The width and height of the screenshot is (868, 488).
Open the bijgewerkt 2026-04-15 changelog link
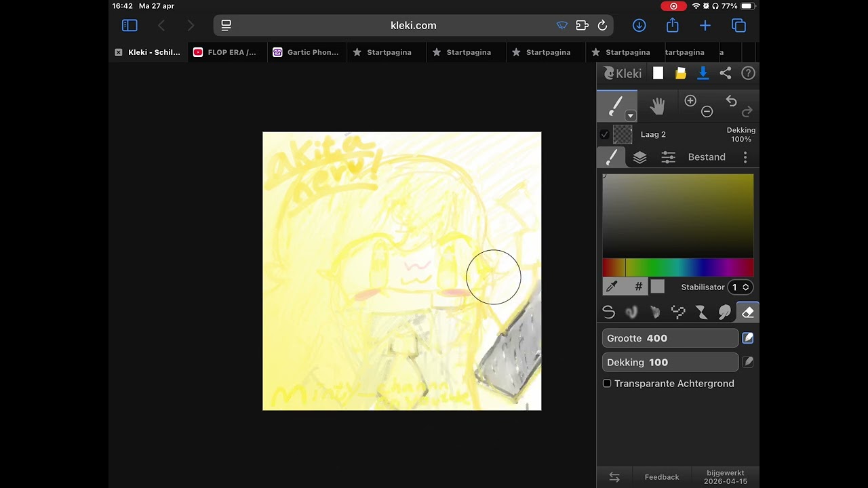[726, 477]
